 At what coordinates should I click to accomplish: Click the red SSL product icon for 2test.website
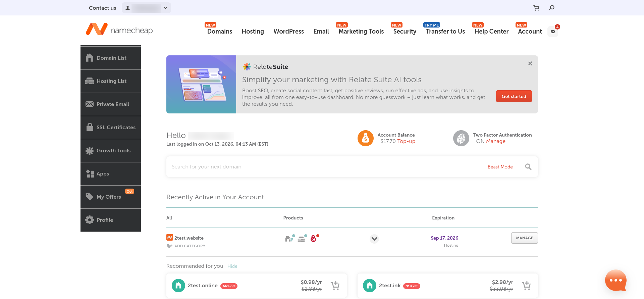(314, 238)
